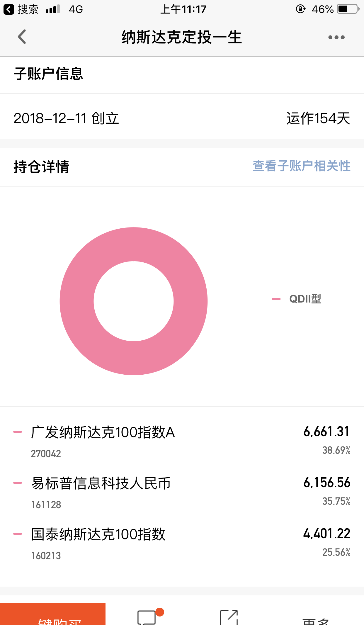Tap the battery indicator in status bar

tap(348, 9)
